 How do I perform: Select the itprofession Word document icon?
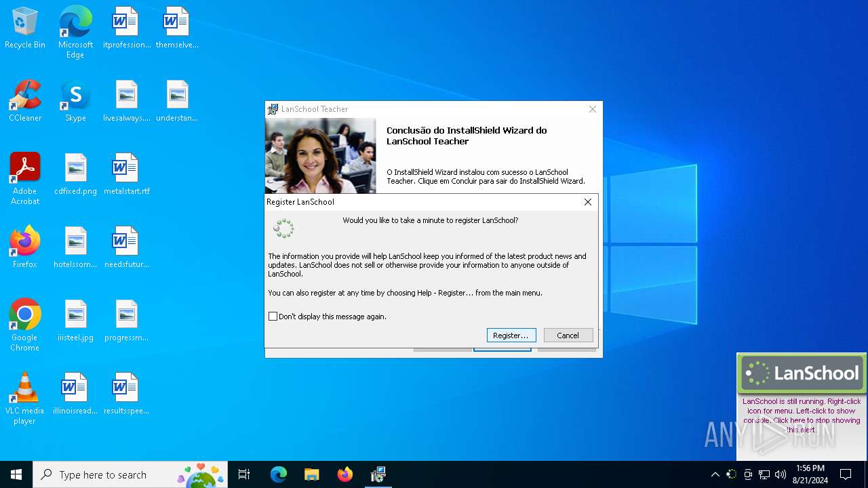coord(126,28)
